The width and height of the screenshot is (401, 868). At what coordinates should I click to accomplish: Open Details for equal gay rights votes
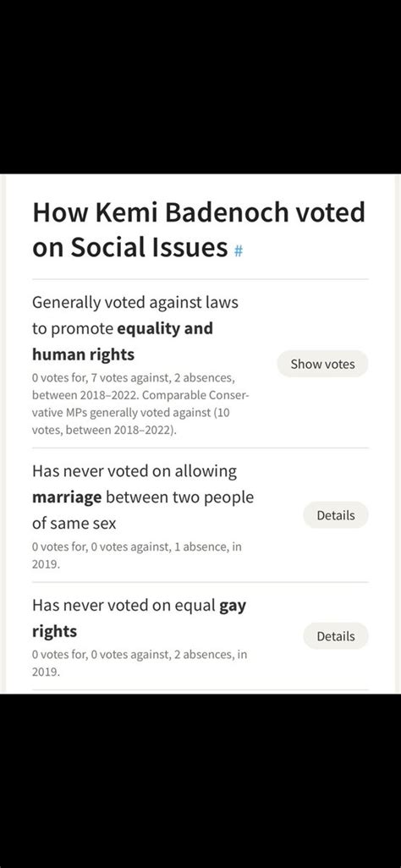click(x=336, y=636)
